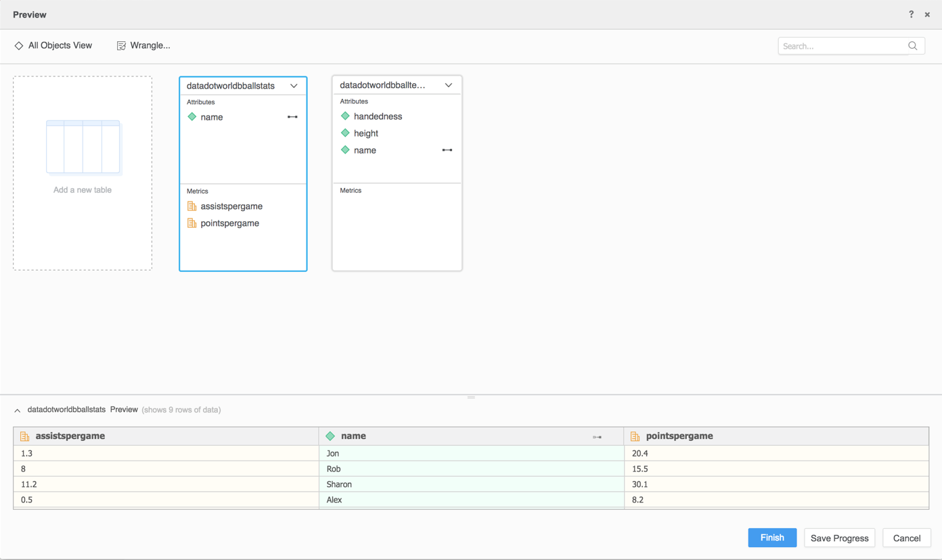Click Save Progress button
942x560 pixels.
[x=839, y=538]
